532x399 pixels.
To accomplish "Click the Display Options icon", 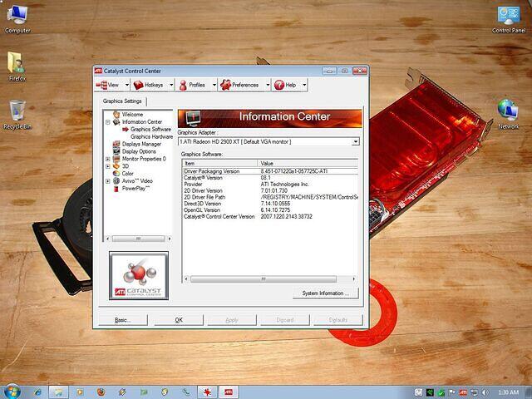I will point(116,151).
